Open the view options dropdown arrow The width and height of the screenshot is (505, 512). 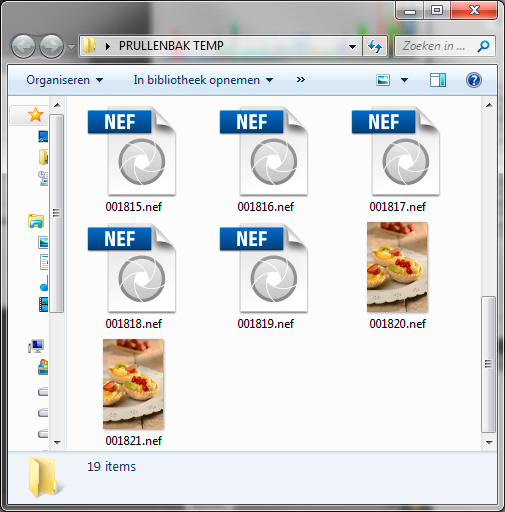(x=404, y=80)
